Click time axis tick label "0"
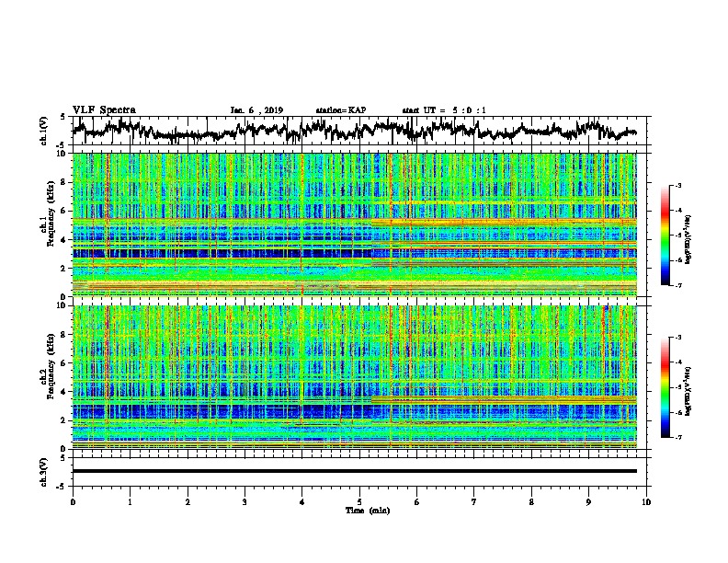Image resolution: width=728 pixels, height=563 pixels. [x=73, y=502]
